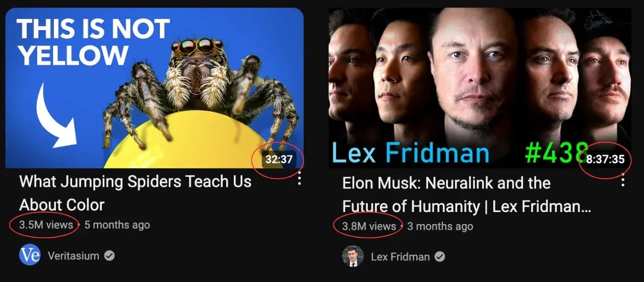
Task: Go to the Veritasium channel name link
Action: point(74,256)
